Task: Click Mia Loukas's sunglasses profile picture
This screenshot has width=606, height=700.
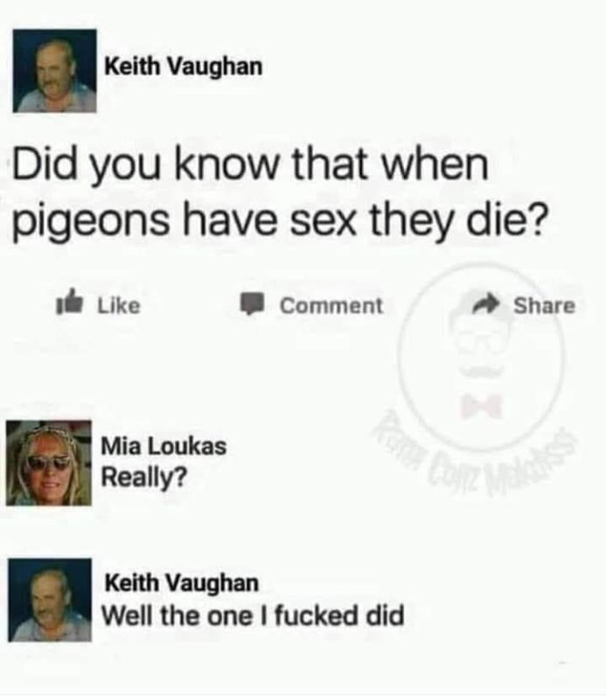Action: [49, 463]
